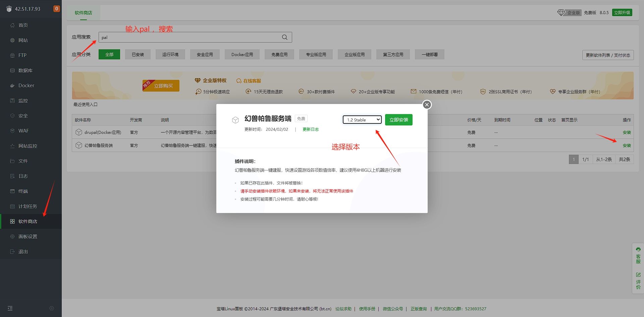Click 退出 to log out

click(23, 252)
